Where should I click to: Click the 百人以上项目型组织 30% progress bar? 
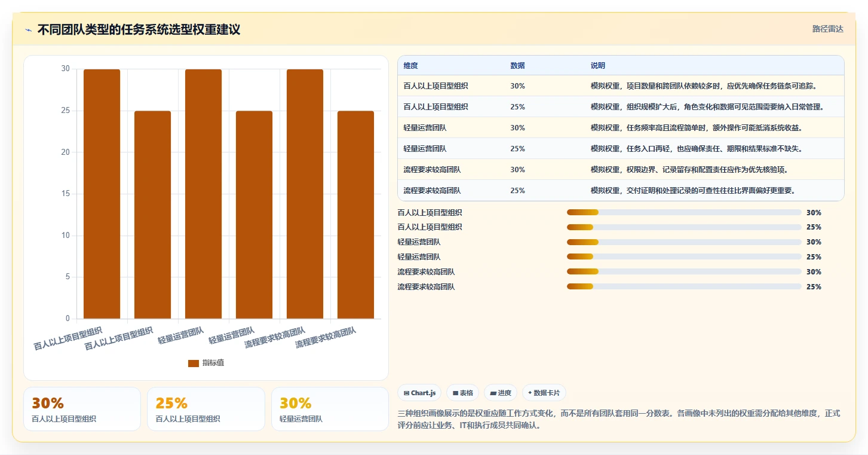[x=683, y=212]
